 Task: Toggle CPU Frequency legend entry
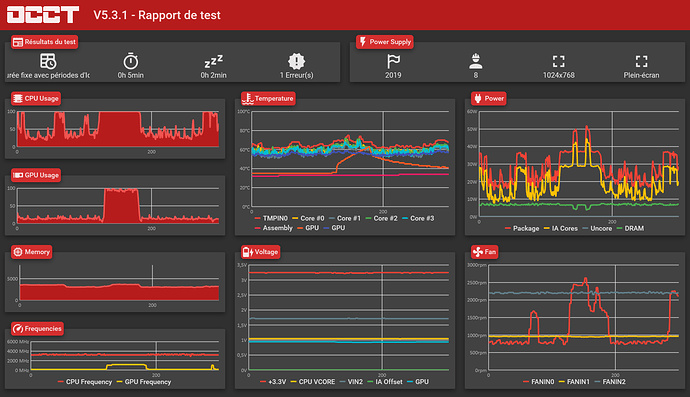[x=84, y=382]
